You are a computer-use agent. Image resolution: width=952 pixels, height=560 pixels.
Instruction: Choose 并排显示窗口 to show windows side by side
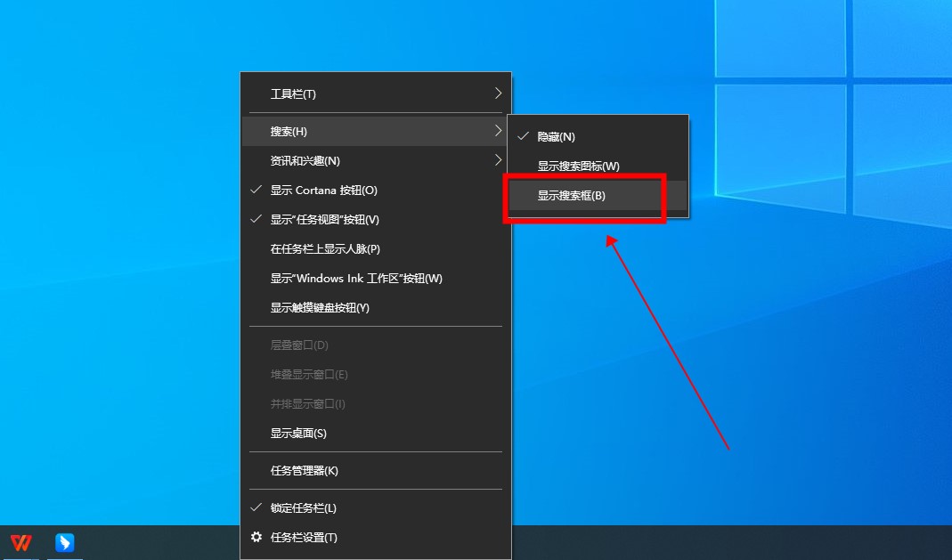(306, 403)
